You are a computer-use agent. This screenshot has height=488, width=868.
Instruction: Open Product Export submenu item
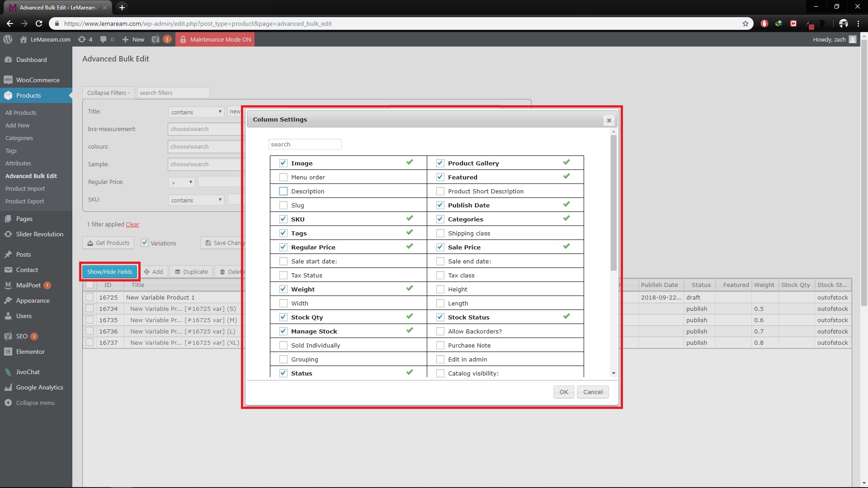[x=25, y=201]
